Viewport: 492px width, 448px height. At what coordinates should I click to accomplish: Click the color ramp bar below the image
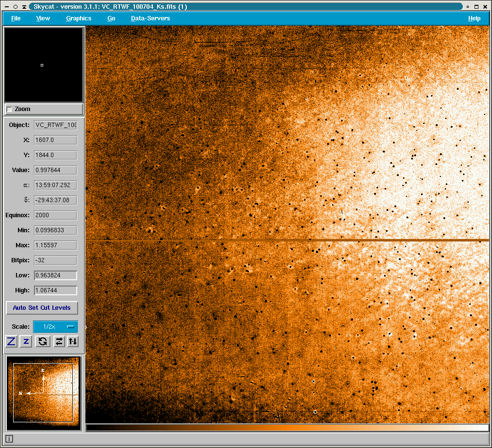click(x=287, y=428)
